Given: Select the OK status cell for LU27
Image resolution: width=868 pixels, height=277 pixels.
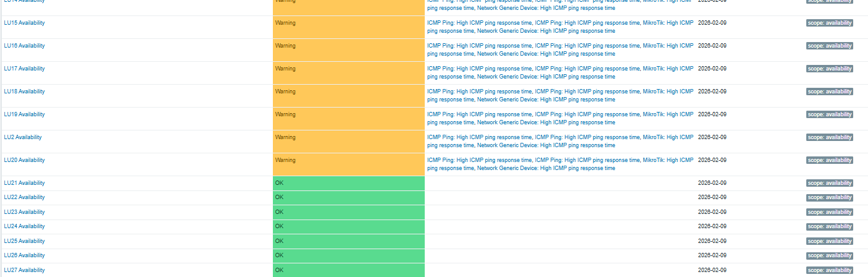Looking at the screenshot, I should 349,270.
